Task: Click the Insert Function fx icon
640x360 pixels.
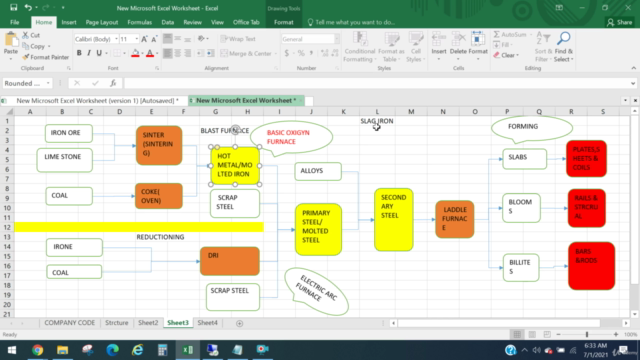Action: click(x=113, y=83)
